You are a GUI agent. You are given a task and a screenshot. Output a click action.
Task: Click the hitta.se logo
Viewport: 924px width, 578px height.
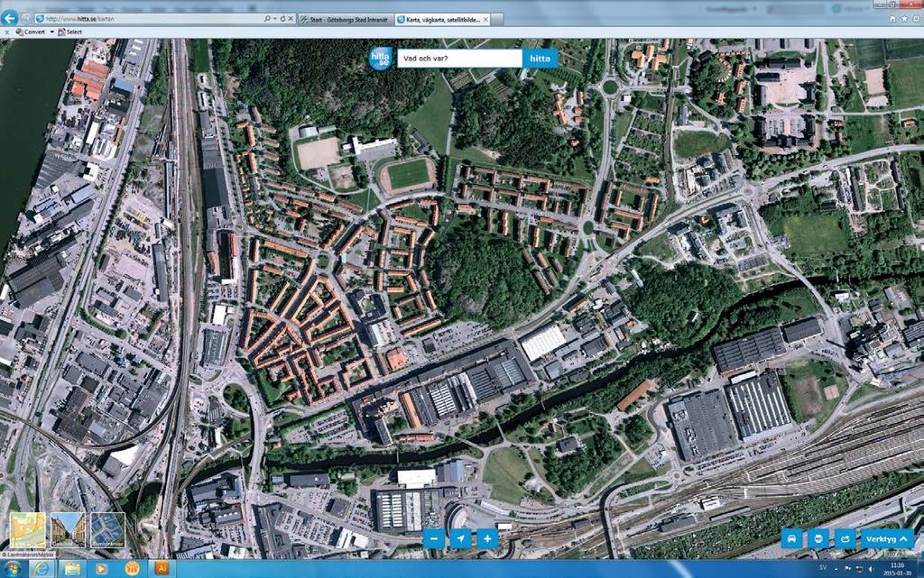click(x=380, y=59)
